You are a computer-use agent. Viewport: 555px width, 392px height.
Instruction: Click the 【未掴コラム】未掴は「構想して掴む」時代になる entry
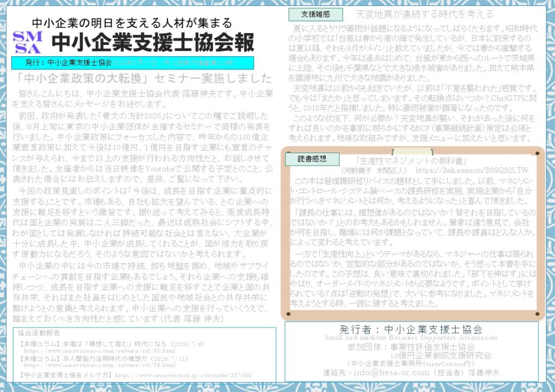coord(111,344)
